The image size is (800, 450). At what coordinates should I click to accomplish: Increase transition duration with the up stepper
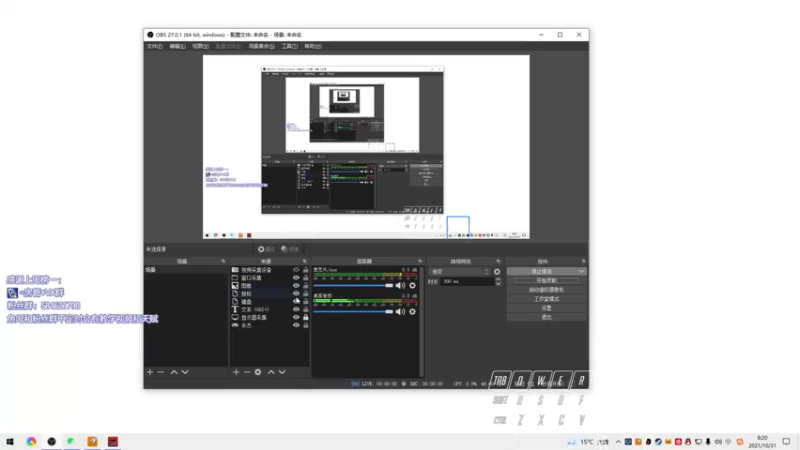click(498, 280)
